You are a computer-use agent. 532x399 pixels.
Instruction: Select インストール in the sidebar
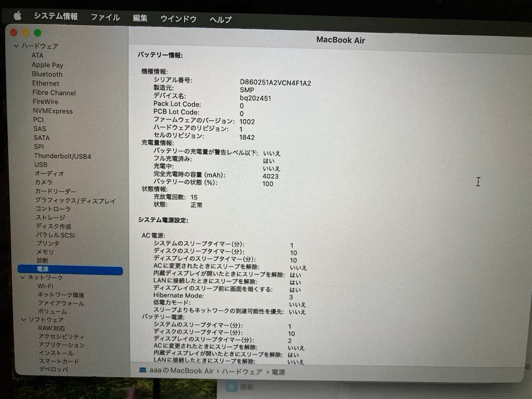[x=56, y=353]
